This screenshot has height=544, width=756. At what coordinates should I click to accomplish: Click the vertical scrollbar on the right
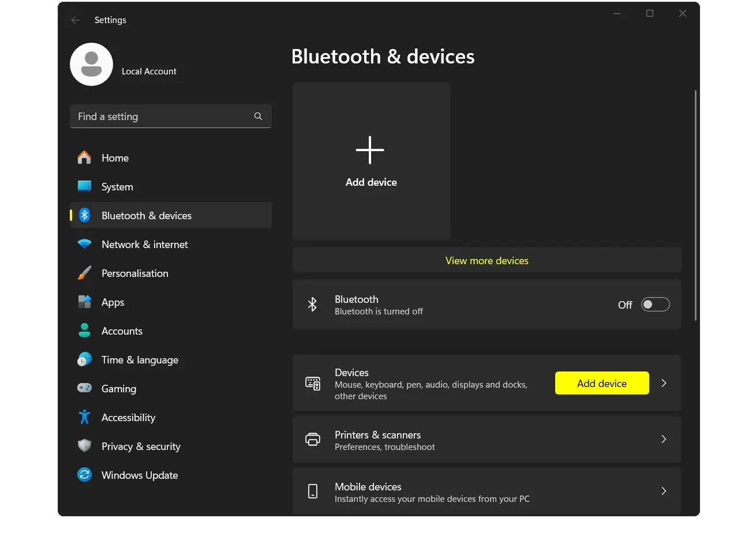tap(696, 205)
